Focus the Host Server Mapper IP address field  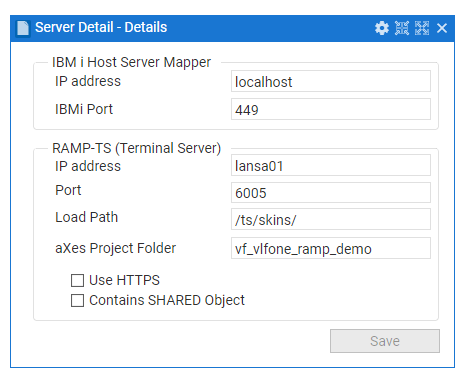point(331,81)
